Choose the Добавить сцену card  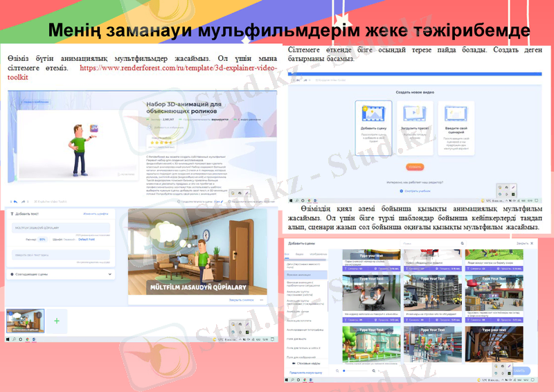click(373, 128)
